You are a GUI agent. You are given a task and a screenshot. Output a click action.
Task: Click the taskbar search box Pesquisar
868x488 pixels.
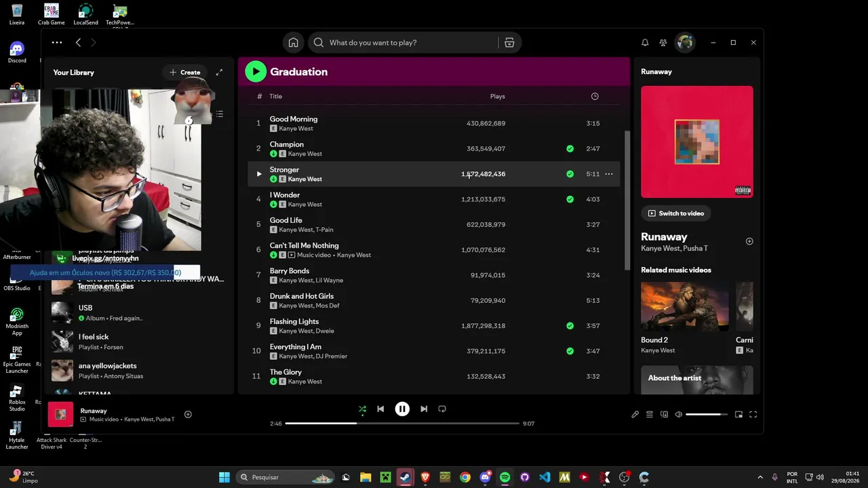[285, 477]
